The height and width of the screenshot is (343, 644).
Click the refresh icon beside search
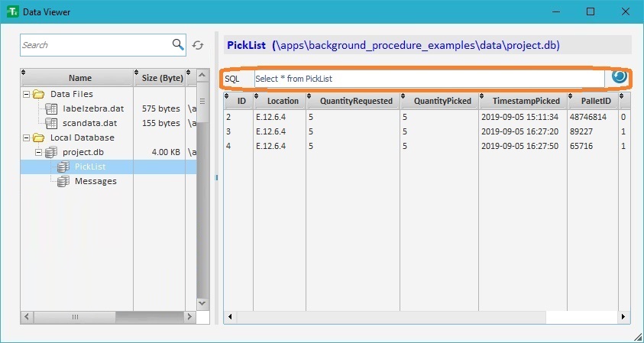pos(198,45)
